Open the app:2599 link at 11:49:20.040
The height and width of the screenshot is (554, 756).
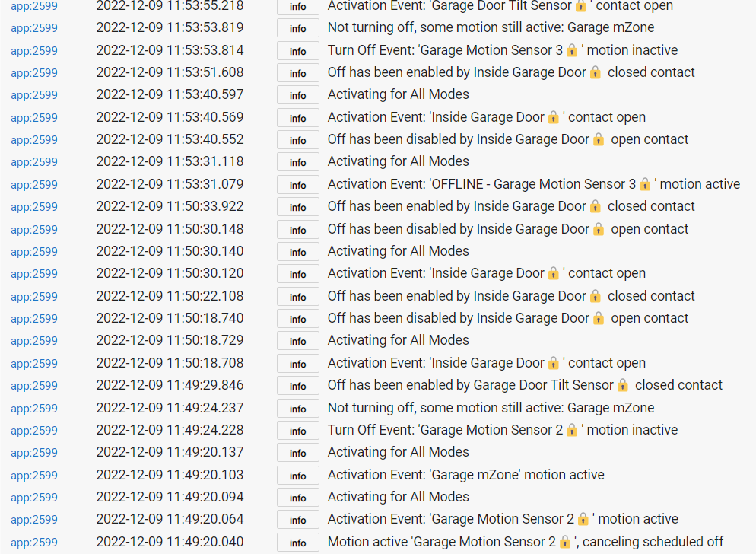click(x=34, y=542)
